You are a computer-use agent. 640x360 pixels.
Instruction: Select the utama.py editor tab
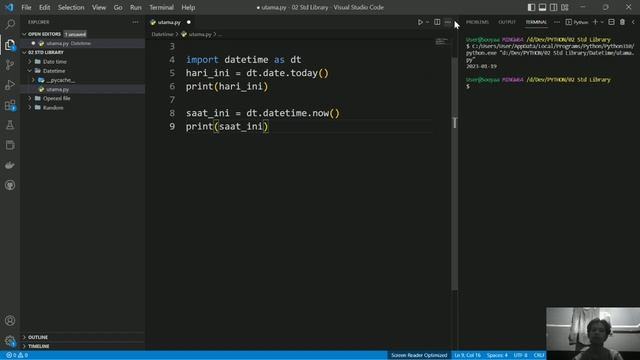point(170,22)
